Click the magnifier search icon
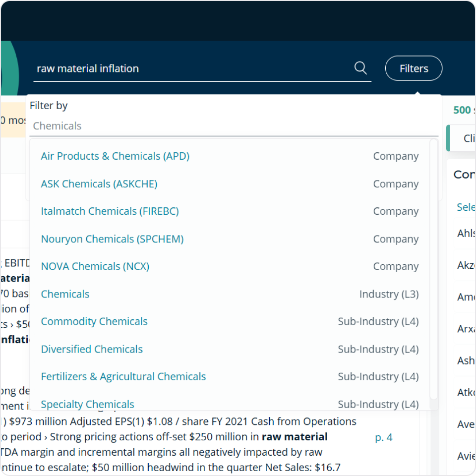The image size is (476, 476). click(x=360, y=68)
